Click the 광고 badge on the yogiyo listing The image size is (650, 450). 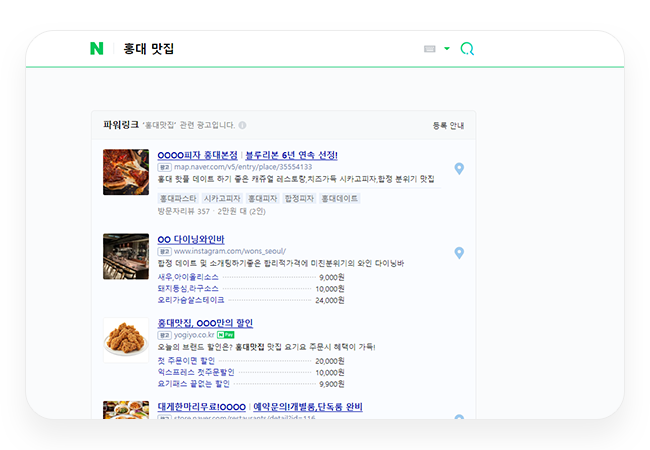(165, 335)
